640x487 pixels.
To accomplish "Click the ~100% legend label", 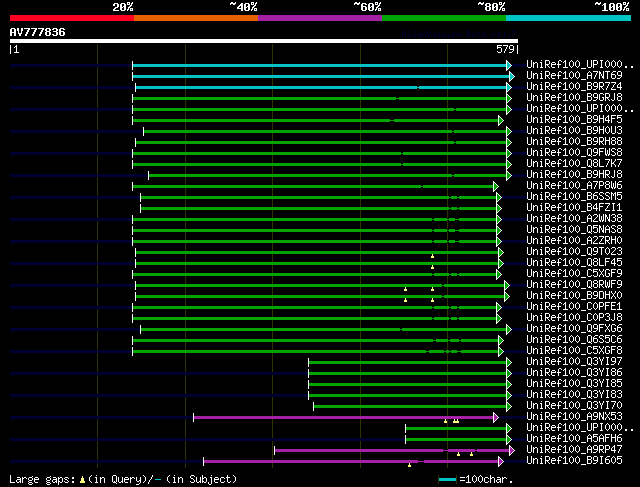I will click(612, 7).
